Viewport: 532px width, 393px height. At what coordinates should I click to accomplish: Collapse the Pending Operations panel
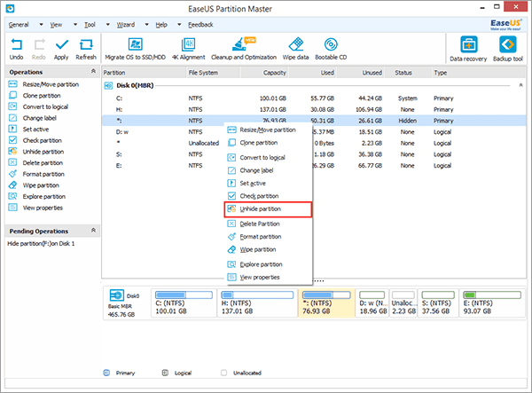tap(93, 231)
